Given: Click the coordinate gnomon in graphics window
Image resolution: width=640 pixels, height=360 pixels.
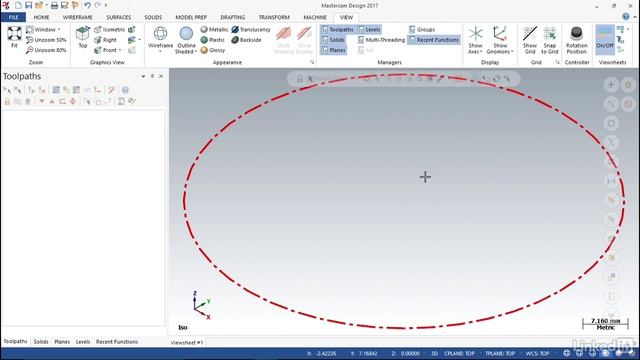Looking at the screenshot, I should 201,305.
